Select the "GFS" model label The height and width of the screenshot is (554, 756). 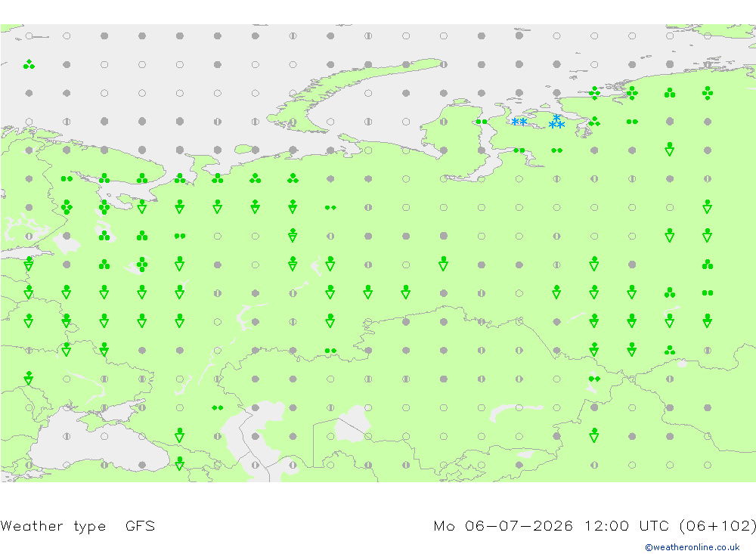(141, 525)
